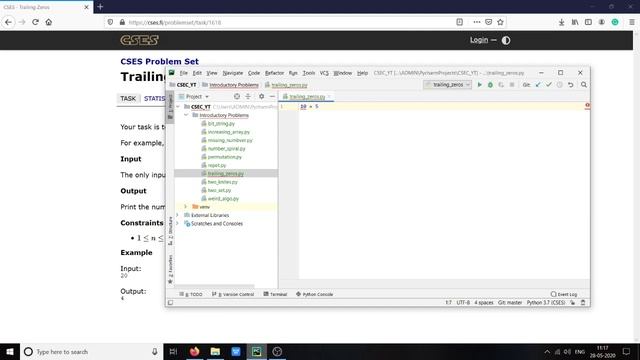The width and height of the screenshot is (640, 360).
Task: Collapse the CSEC_YT project root
Action: [x=178, y=107]
